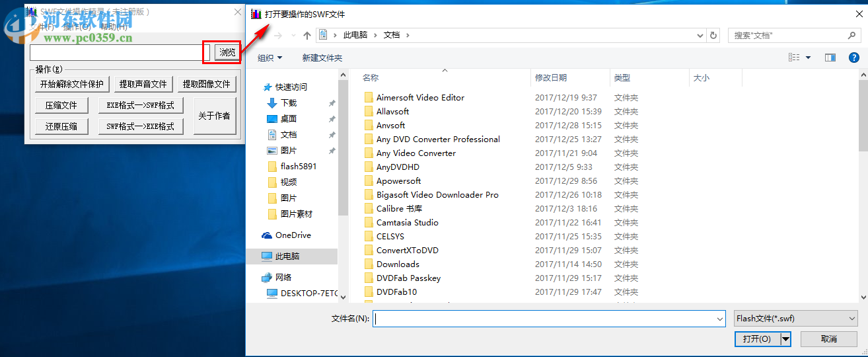Click SWF格式一>EXE格式 button
This screenshot has width=868, height=357.
(141, 126)
